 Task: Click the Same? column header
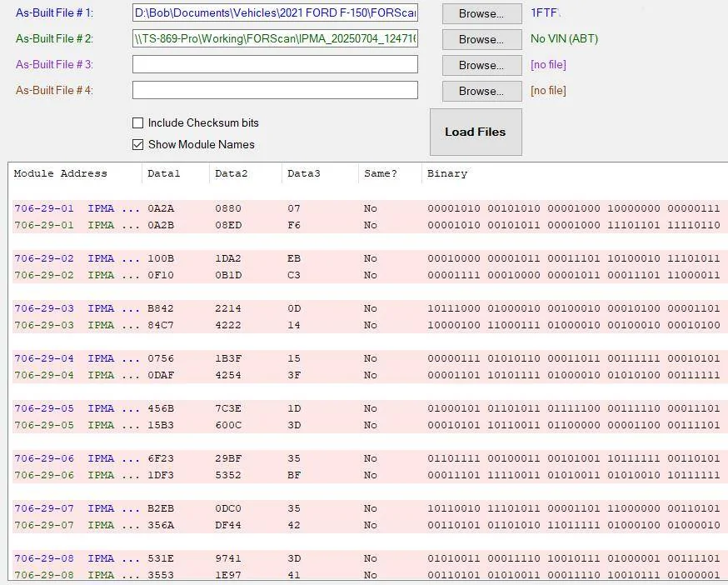click(x=381, y=173)
